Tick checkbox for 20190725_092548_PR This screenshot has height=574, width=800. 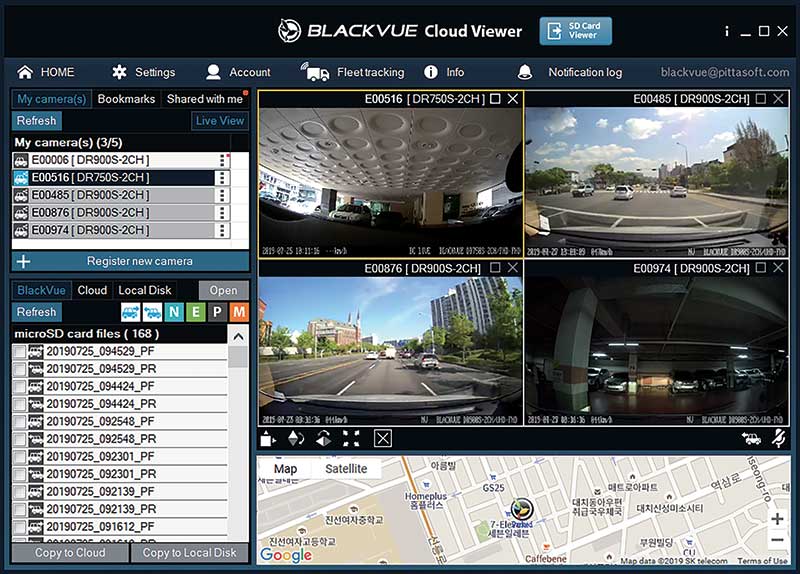point(19,439)
